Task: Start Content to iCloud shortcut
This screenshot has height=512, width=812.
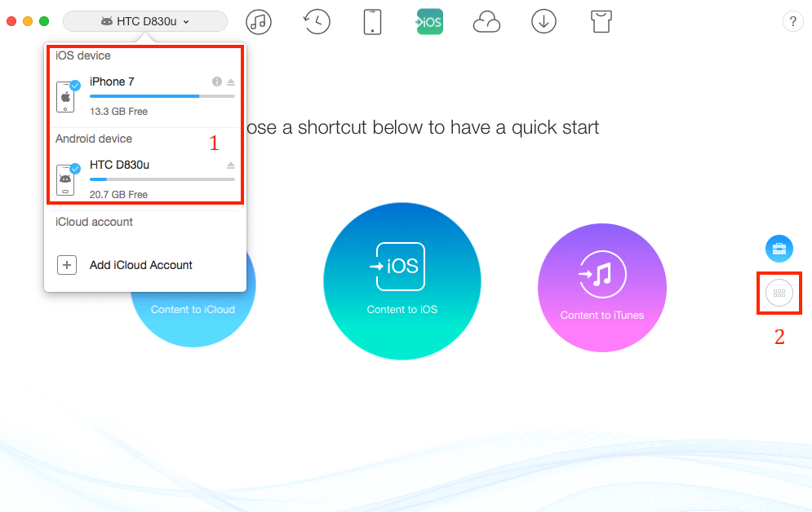Action: pyautogui.click(x=193, y=309)
